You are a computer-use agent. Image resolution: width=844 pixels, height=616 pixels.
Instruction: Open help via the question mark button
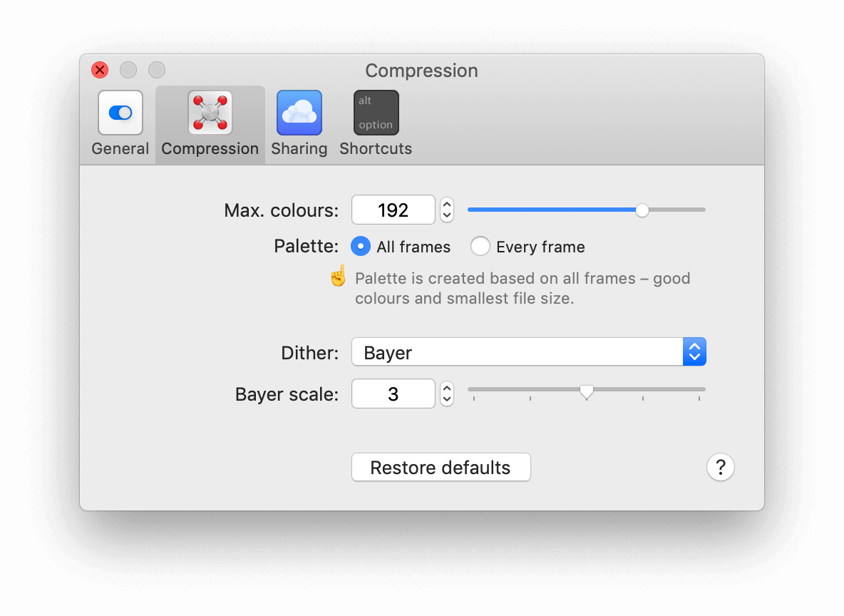720,467
